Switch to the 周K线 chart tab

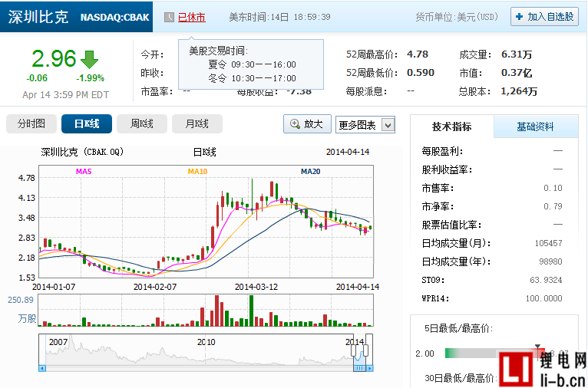pos(142,124)
